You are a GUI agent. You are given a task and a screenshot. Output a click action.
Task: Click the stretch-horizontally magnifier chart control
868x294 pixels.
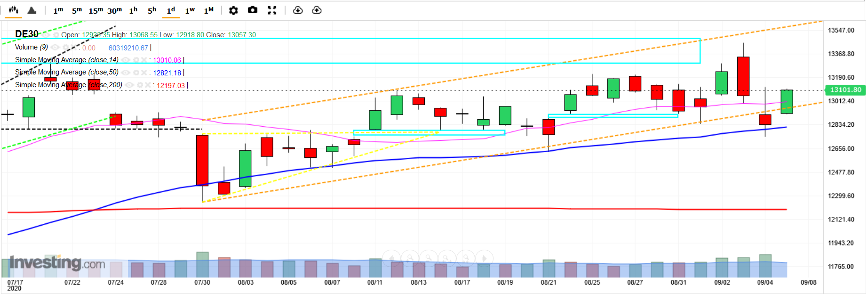click(447, 258)
